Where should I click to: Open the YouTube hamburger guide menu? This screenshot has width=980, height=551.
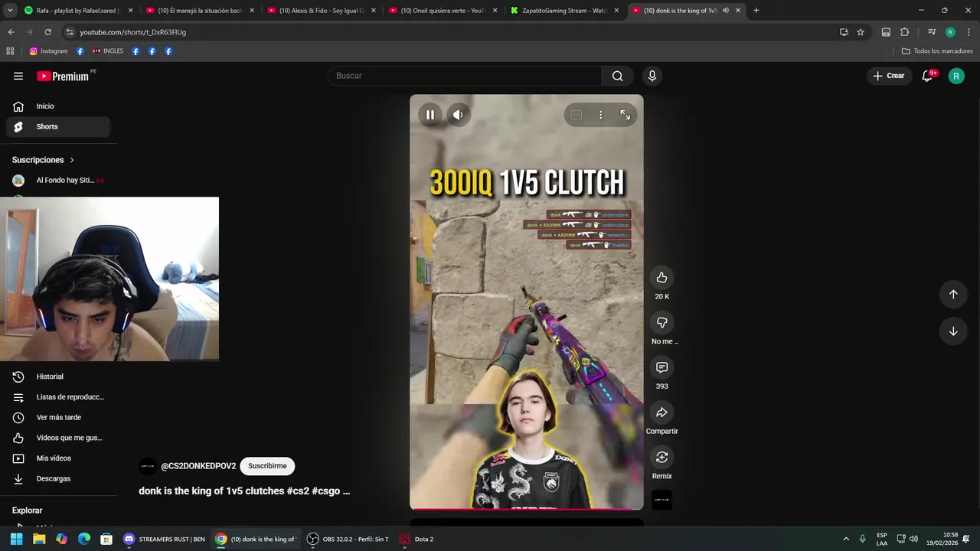point(18,76)
